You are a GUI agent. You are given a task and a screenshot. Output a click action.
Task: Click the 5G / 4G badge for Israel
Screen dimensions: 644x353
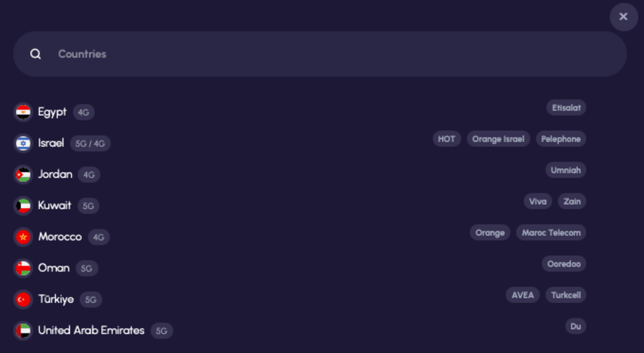pyautogui.click(x=90, y=143)
